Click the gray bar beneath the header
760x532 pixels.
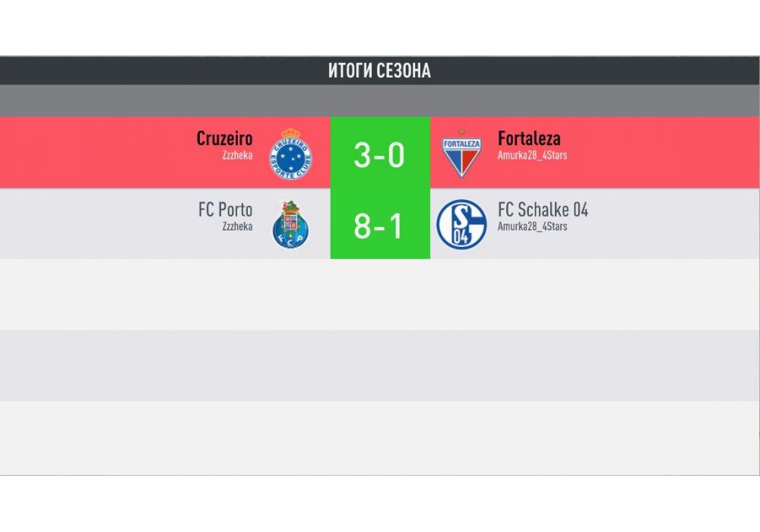pyautogui.click(x=379, y=100)
